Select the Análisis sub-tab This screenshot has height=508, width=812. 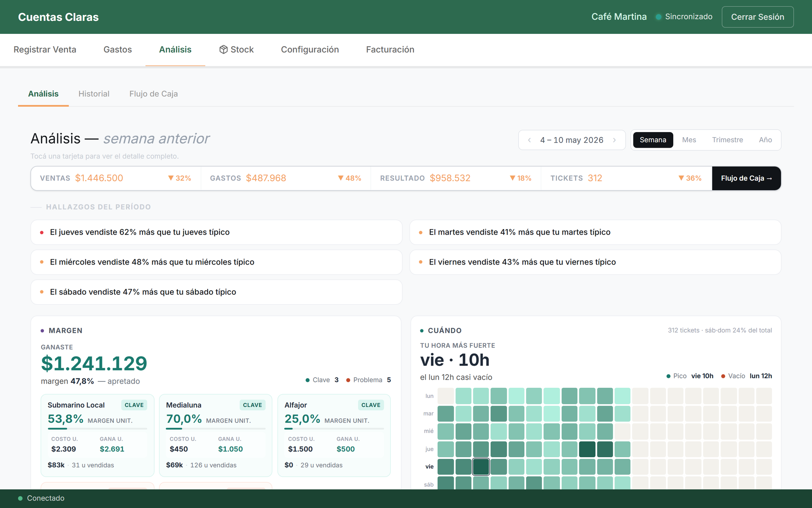[x=43, y=94]
